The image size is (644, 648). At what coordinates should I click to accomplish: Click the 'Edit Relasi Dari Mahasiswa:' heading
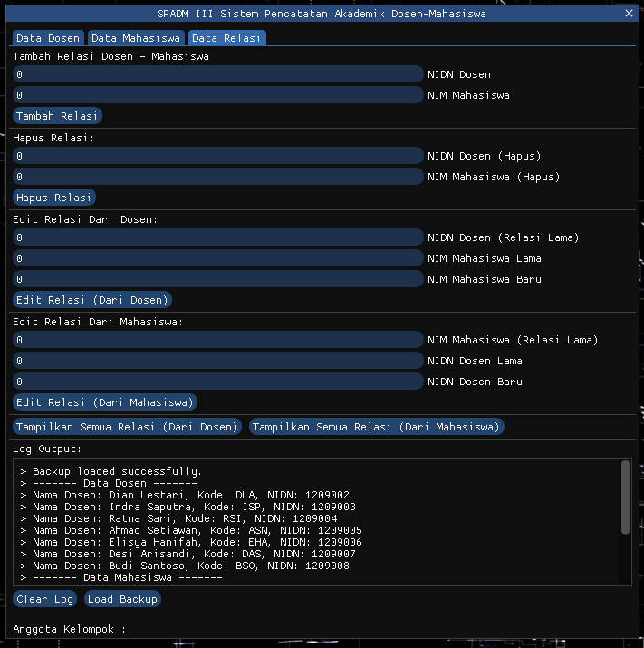pos(98,322)
